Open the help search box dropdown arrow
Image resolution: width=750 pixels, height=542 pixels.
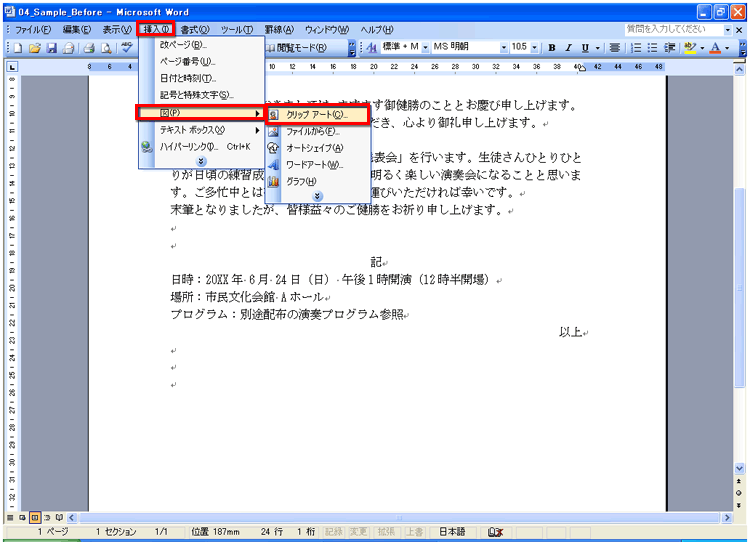pyautogui.click(x=728, y=30)
